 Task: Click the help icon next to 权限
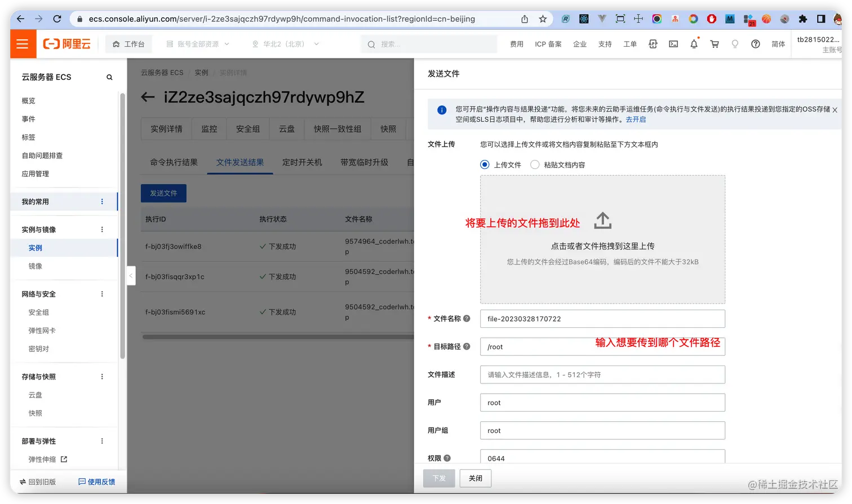pyautogui.click(x=447, y=458)
